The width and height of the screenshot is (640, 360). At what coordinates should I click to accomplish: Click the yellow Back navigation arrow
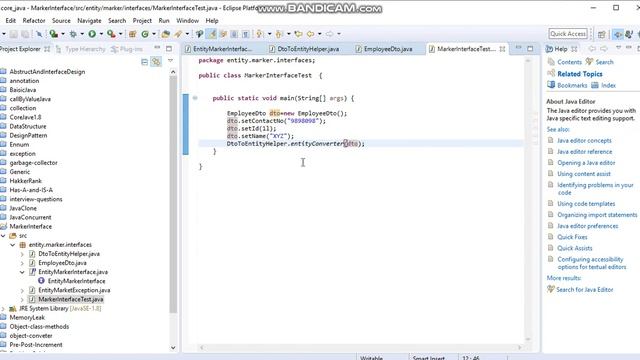pyautogui.click(x=311, y=34)
